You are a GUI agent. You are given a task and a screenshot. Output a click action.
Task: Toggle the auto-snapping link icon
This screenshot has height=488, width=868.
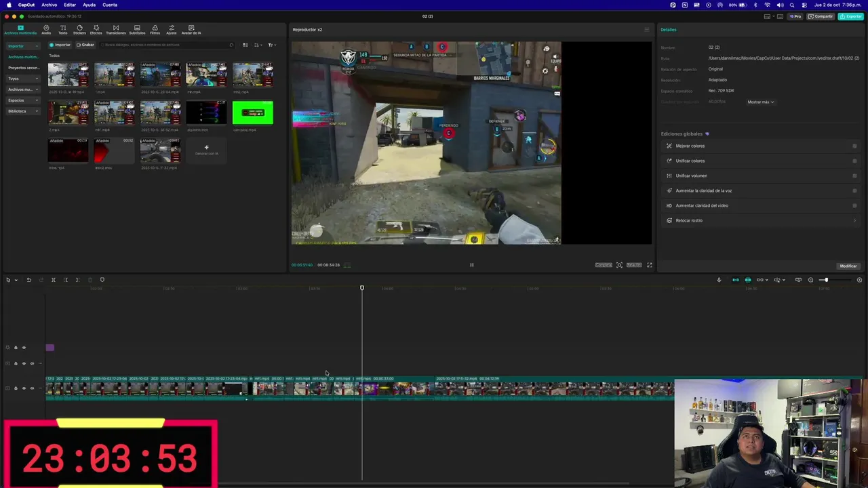(748, 280)
